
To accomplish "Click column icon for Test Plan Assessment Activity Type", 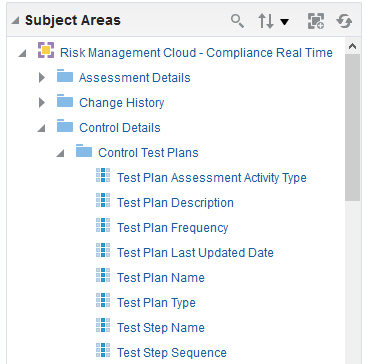I will tap(103, 175).
